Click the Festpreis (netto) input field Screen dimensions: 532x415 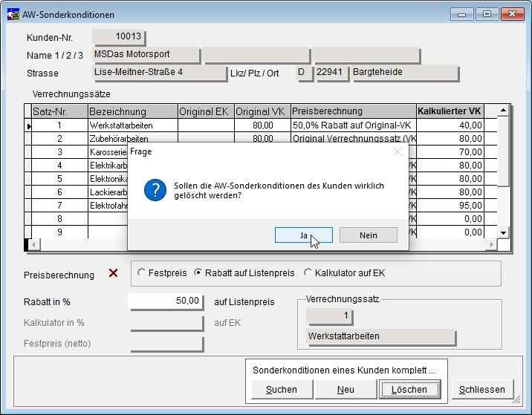[x=167, y=344]
